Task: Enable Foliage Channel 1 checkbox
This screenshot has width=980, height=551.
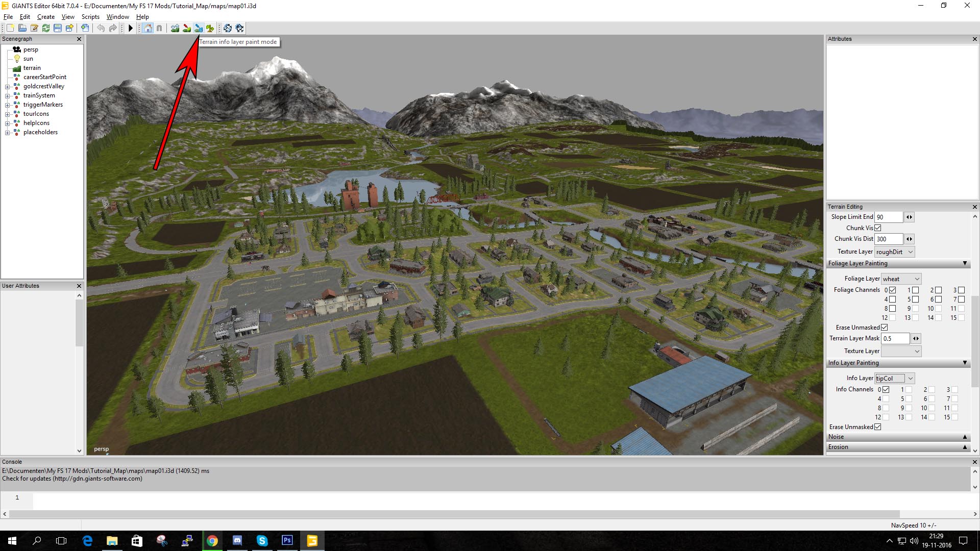Action: point(915,290)
